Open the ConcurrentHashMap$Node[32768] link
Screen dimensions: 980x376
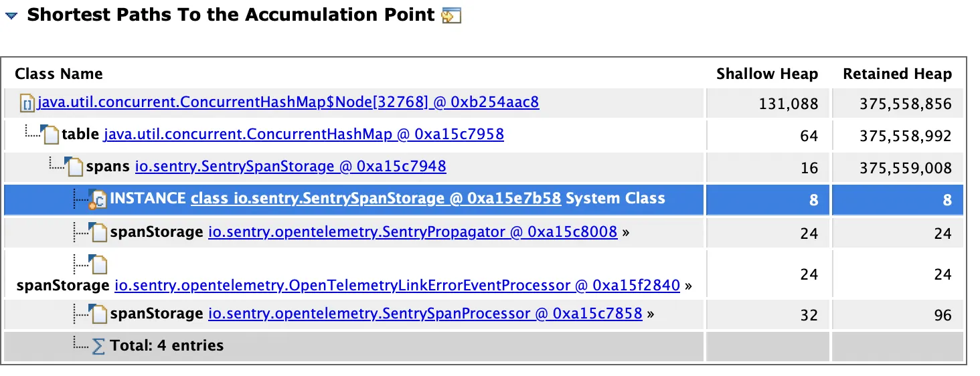point(288,102)
